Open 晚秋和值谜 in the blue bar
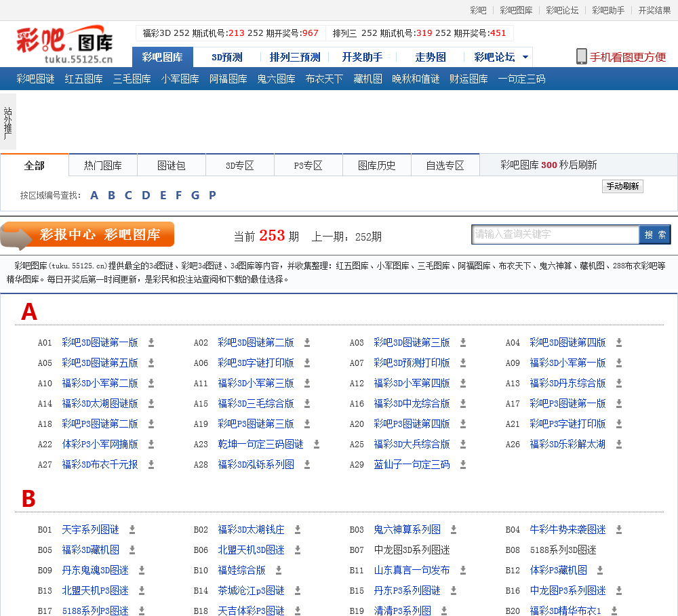 (416, 79)
